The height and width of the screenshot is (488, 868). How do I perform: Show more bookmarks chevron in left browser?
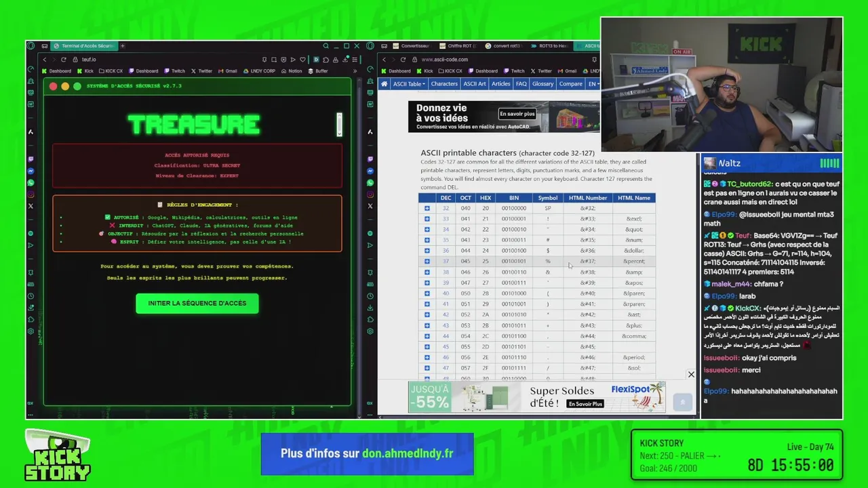click(x=355, y=71)
